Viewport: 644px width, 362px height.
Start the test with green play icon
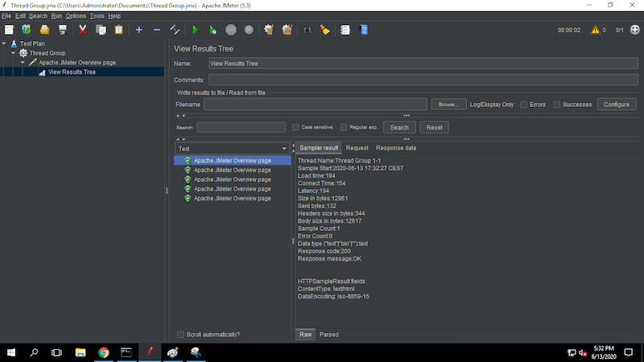click(195, 30)
